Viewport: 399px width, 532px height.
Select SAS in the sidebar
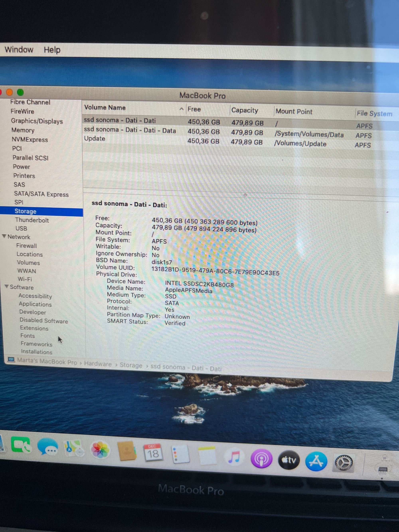coord(19,185)
